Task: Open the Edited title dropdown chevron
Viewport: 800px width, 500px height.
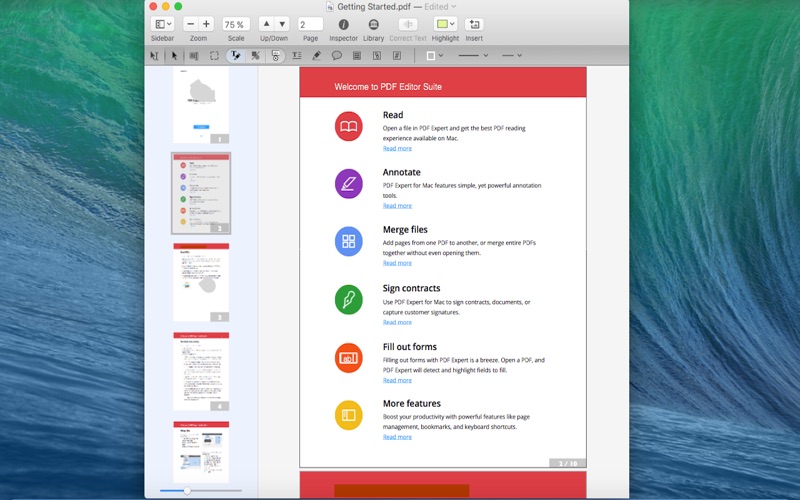Action: click(x=454, y=7)
